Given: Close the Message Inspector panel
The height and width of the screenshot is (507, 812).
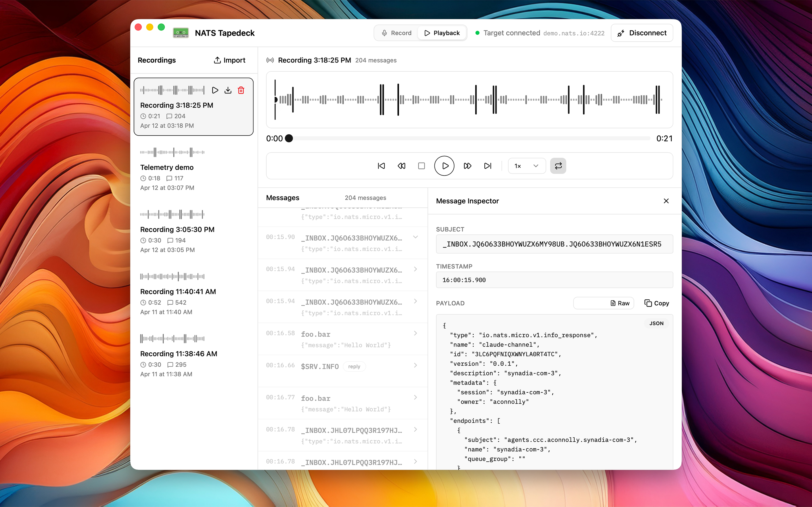Looking at the screenshot, I should pos(667,201).
